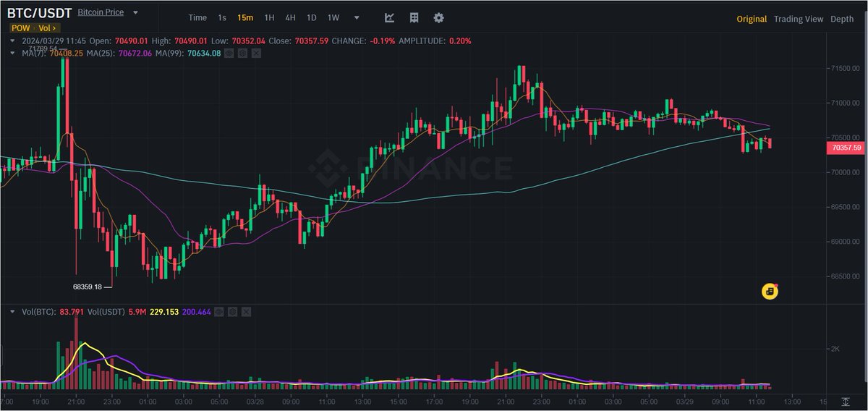Remove the Vol indicator with X icon
This screenshot has width=868, height=411.
click(247, 311)
